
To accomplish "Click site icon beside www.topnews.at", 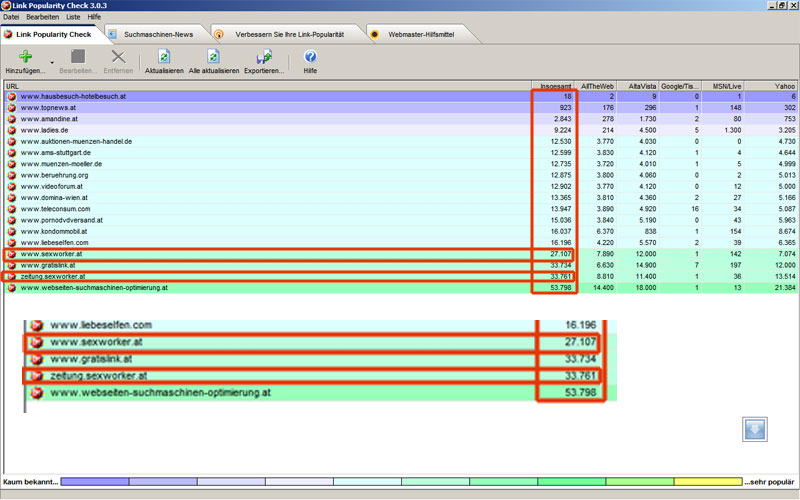I will (11, 108).
